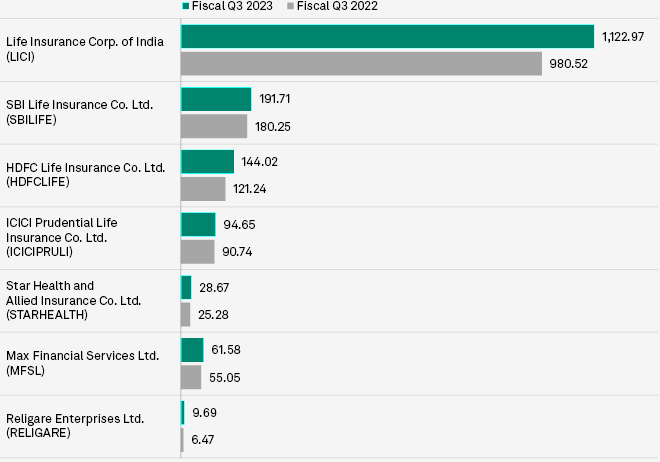Click the green LICI bar for 2023
This screenshot has height=462, width=660.
coord(387,36)
